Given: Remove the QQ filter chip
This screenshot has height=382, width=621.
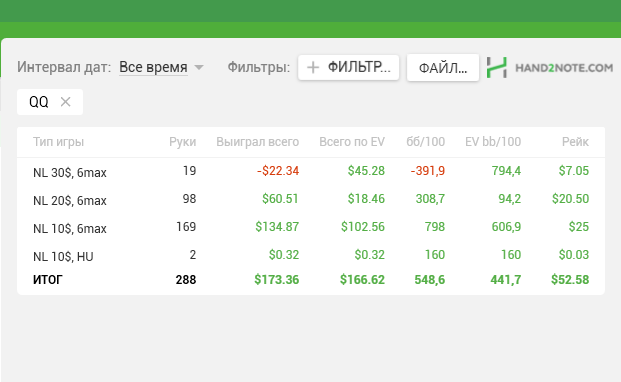Looking at the screenshot, I should [65, 102].
